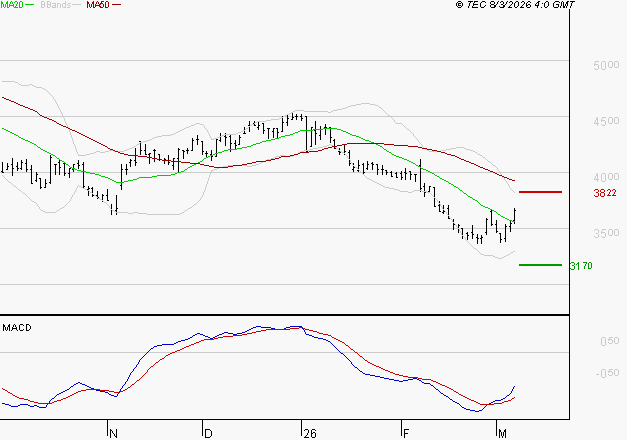This screenshot has height=440, width=627.
Task: Click the MA50 legend label
Action: 98,5
